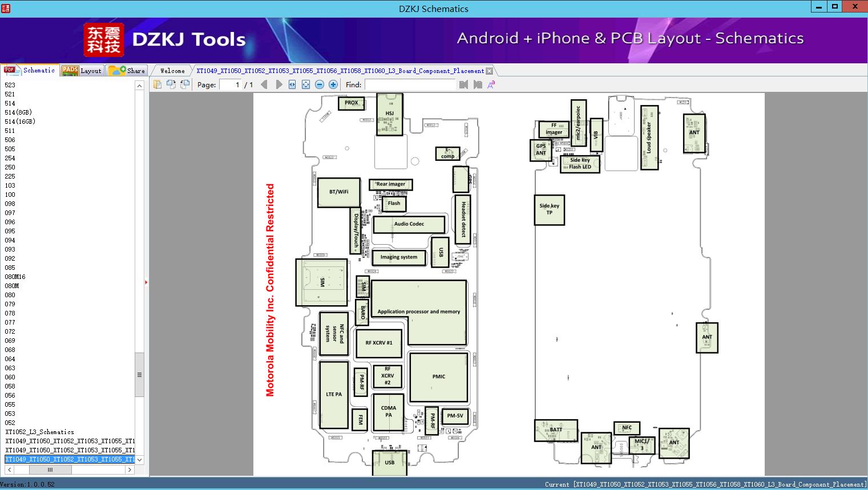Click the Page number field
The height and width of the screenshot is (490, 868).
click(x=230, y=84)
